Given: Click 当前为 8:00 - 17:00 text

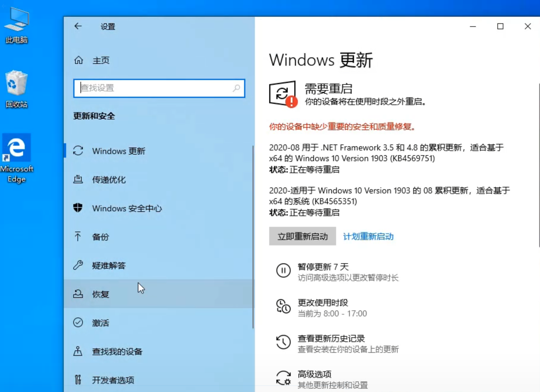Looking at the screenshot, I should pos(333,314).
